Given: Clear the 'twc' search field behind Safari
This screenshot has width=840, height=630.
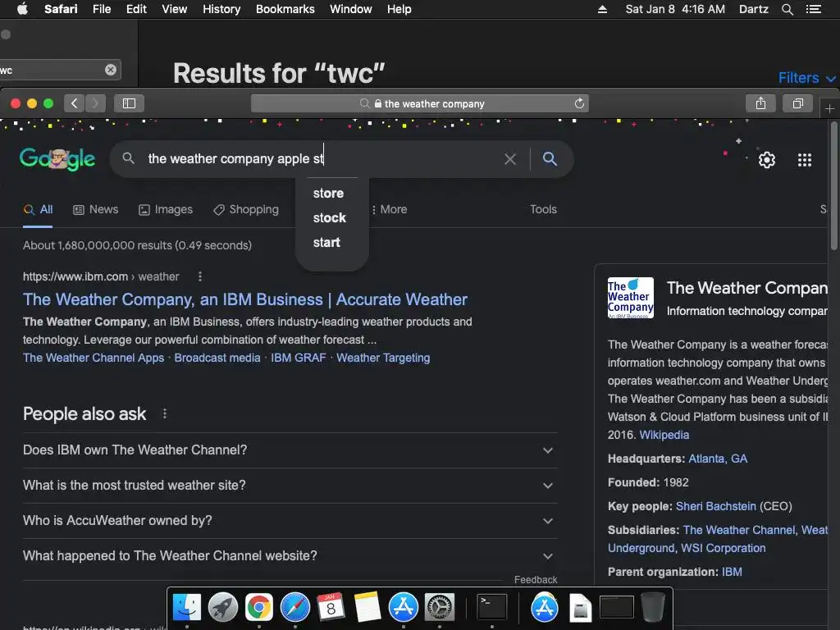Looking at the screenshot, I should point(111,70).
